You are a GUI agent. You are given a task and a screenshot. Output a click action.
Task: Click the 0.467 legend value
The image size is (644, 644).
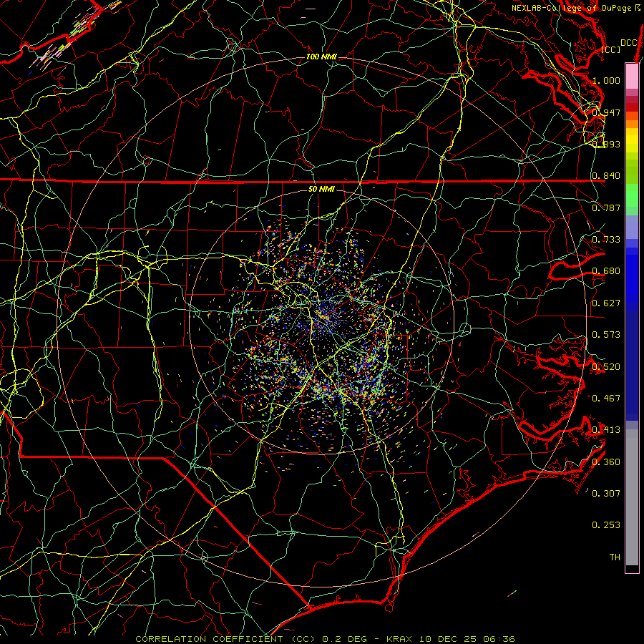click(x=606, y=399)
